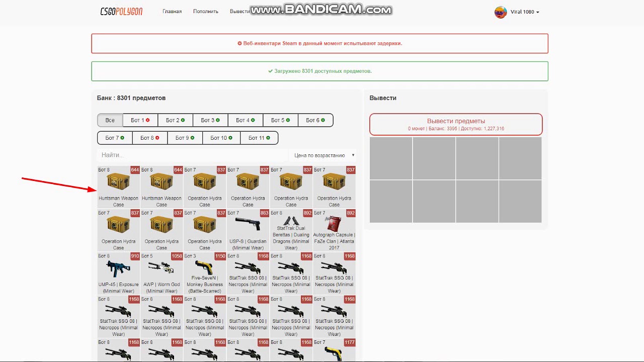Open the Цена по возрастанию sort dropdown
This screenshot has height=362, width=644.
tap(324, 155)
